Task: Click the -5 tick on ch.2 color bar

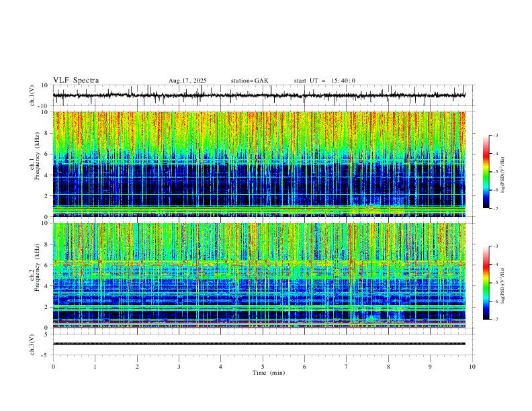Action: point(496,283)
